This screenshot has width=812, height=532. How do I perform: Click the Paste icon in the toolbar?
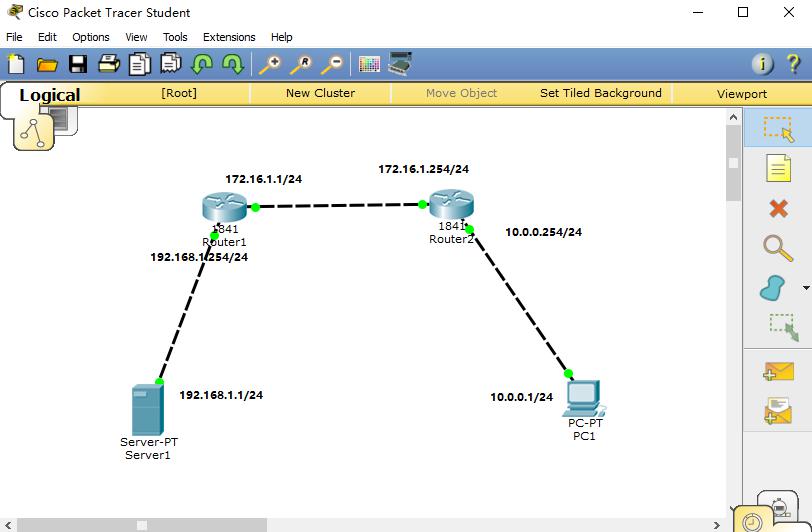[x=171, y=63]
